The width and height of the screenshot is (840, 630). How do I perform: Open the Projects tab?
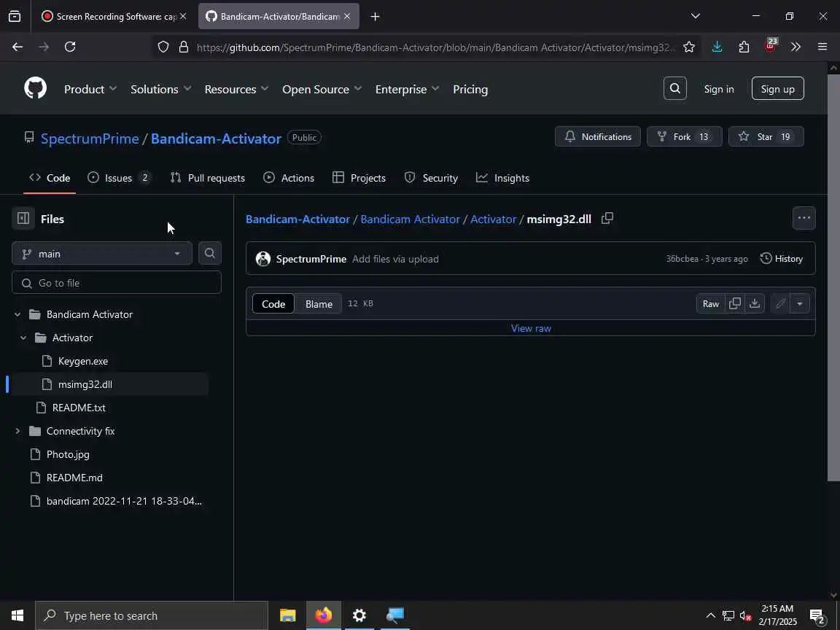[359, 178]
